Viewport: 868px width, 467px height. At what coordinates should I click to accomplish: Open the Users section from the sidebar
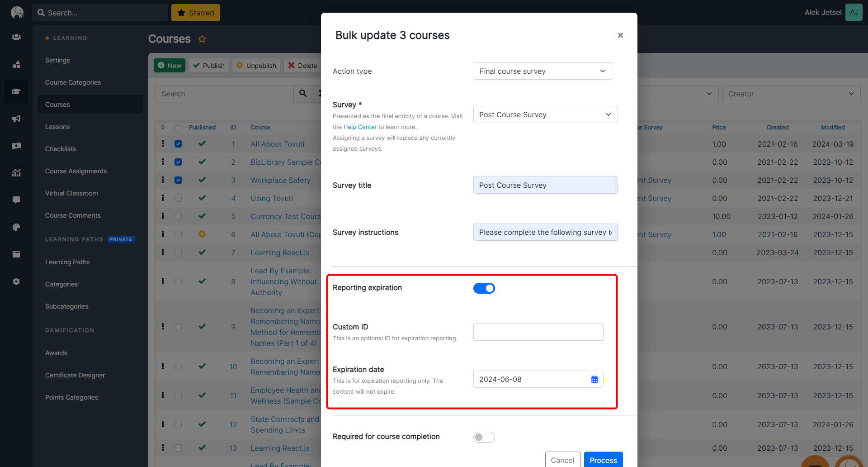pos(16,37)
